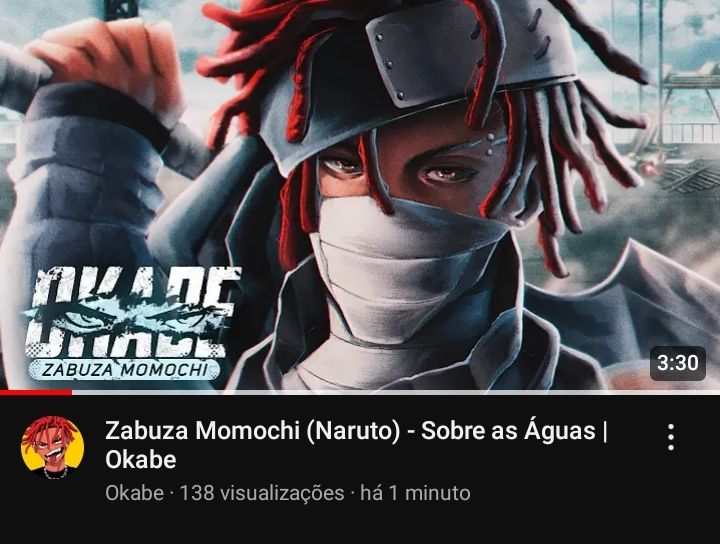Screen dimensions: 720x544
Task: Click the OKABE logo on the thumbnail
Action: pyautogui.click(x=131, y=314)
